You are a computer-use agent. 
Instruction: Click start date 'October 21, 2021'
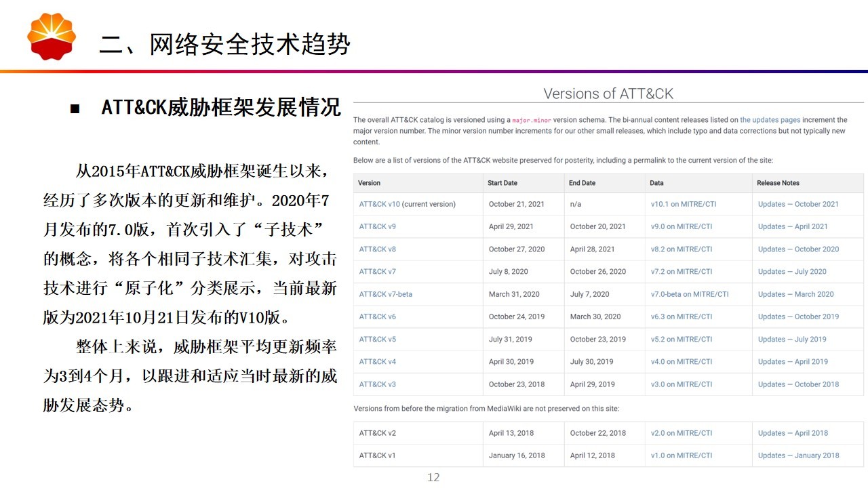[517, 204]
